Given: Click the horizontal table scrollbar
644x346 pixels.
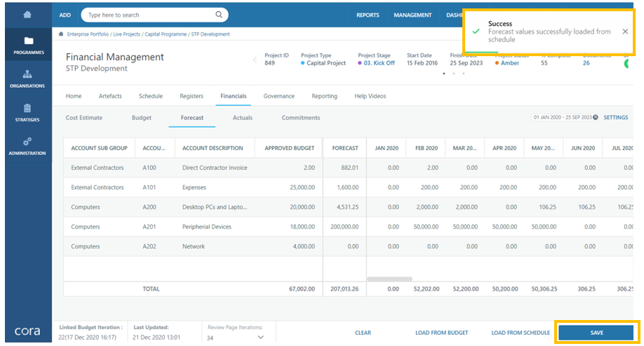Looking at the screenshot, I should (389, 279).
